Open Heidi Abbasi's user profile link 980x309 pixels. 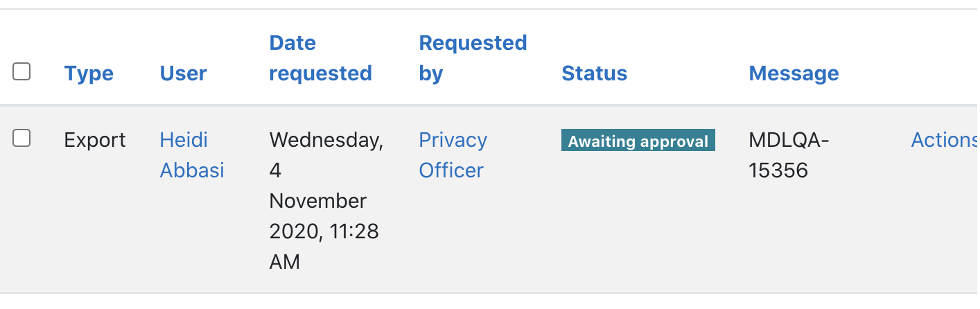192,155
